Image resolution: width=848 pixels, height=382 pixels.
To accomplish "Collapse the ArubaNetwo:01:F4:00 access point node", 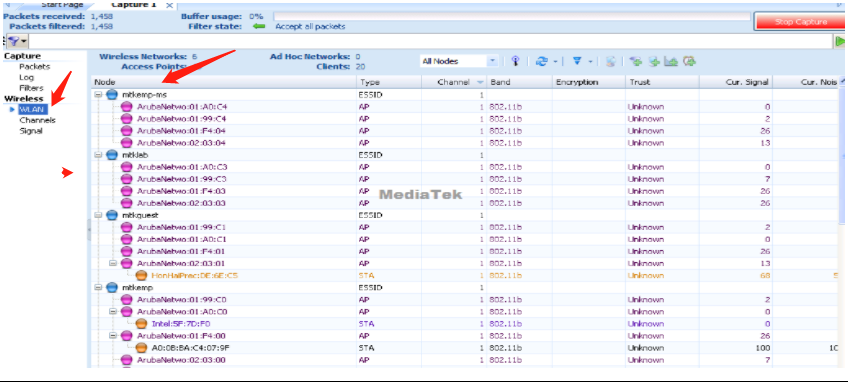I will coord(112,335).
